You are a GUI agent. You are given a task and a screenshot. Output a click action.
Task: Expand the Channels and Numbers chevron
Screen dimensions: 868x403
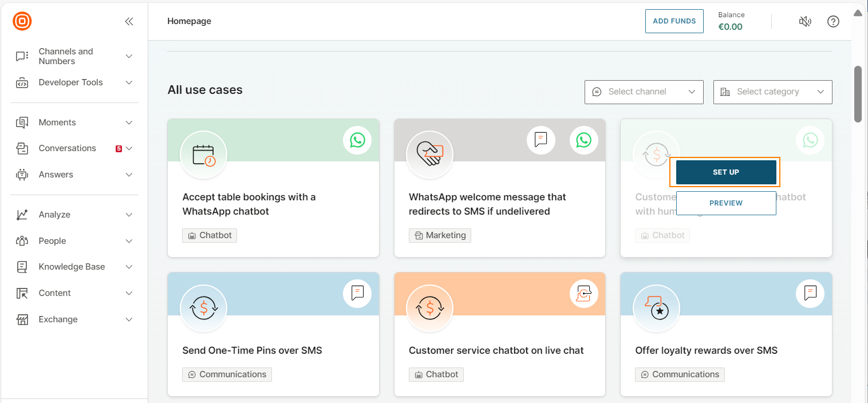[129, 56]
